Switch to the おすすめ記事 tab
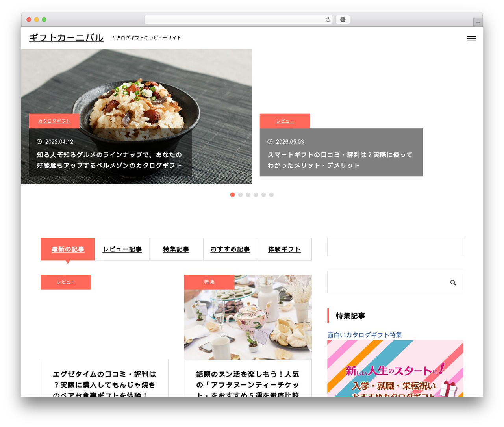 [x=230, y=249]
